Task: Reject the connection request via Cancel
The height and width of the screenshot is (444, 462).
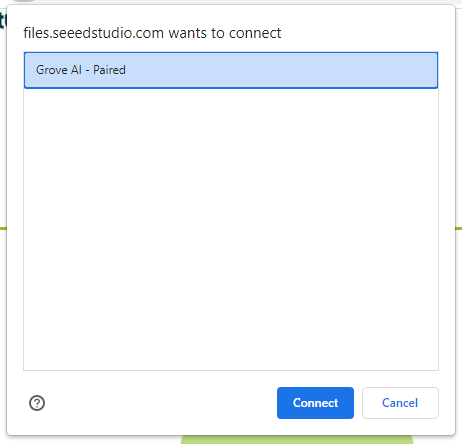Action: [x=400, y=403]
